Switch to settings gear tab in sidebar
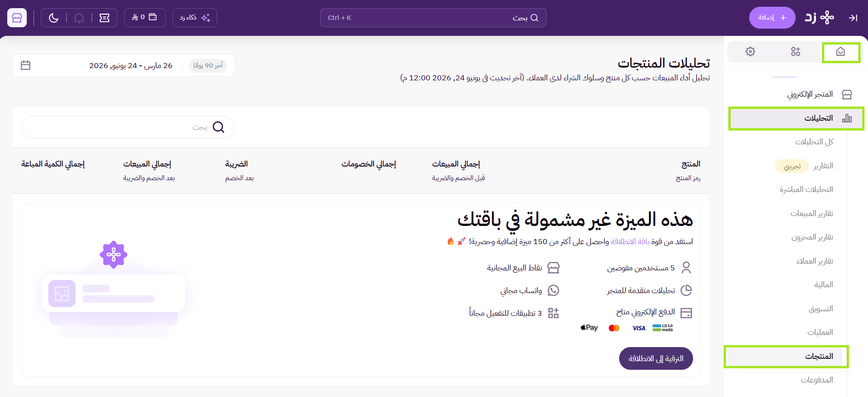 coord(750,52)
